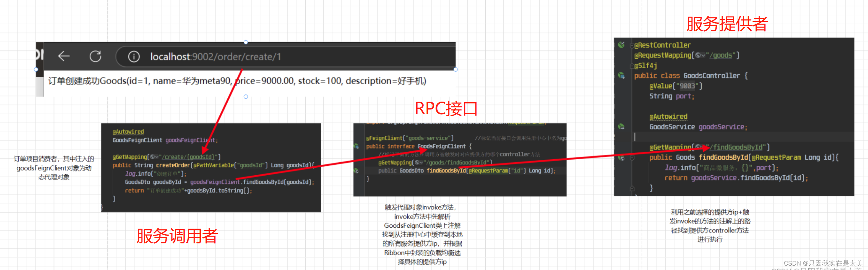The width and height of the screenshot is (868, 270).
Task: Click the 利用之前选择的提供方ip note text
Action: pyautogui.click(x=710, y=226)
